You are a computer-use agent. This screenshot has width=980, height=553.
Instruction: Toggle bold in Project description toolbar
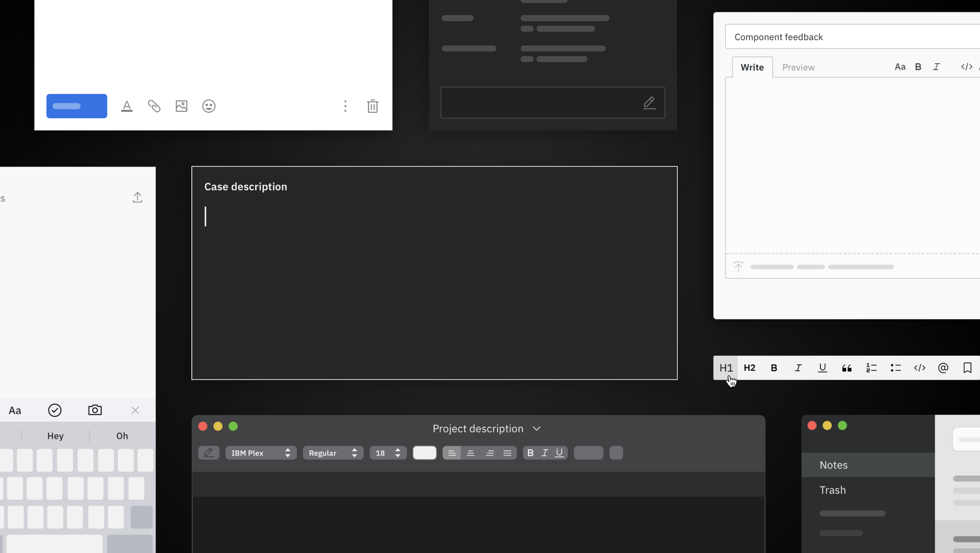pyautogui.click(x=530, y=453)
